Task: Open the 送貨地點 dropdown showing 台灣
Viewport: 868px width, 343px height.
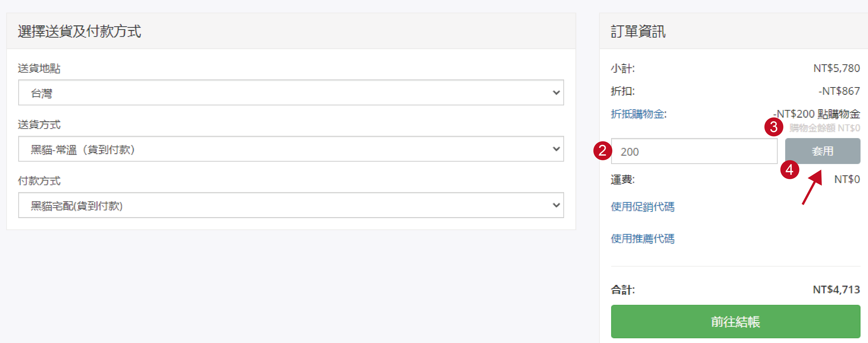Action: [x=291, y=93]
